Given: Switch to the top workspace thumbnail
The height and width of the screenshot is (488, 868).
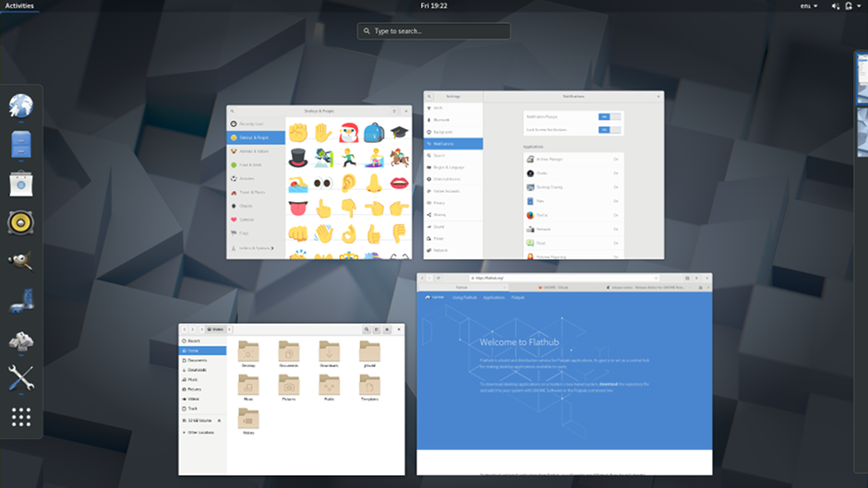Looking at the screenshot, I should coord(862,79).
